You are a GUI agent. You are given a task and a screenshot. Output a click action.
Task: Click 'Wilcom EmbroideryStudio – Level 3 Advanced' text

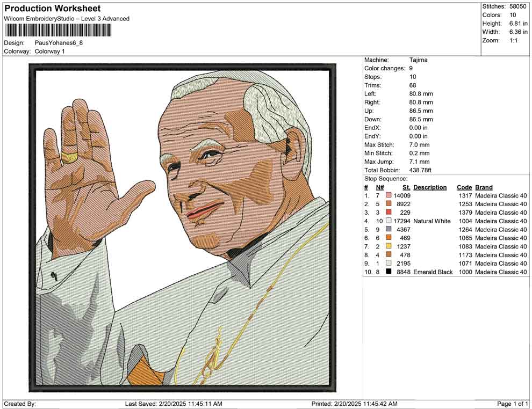pos(67,19)
